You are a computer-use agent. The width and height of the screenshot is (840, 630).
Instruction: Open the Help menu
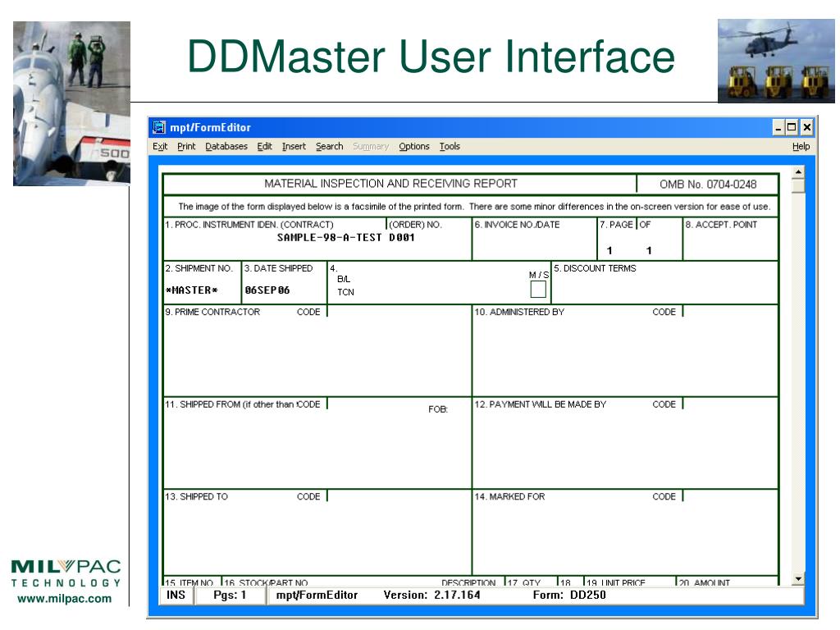pyautogui.click(x=801, y=146)
